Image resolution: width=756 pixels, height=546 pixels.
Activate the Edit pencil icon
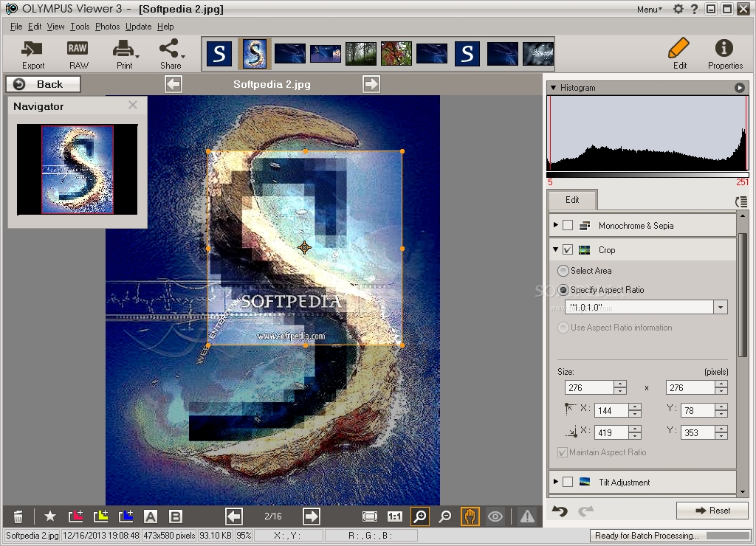pos(679,53)
